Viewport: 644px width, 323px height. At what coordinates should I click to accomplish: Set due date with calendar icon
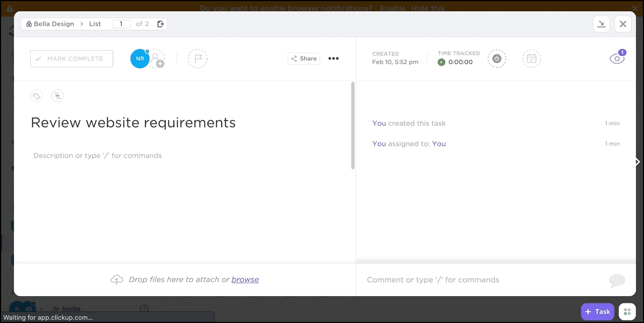(531, 59)
